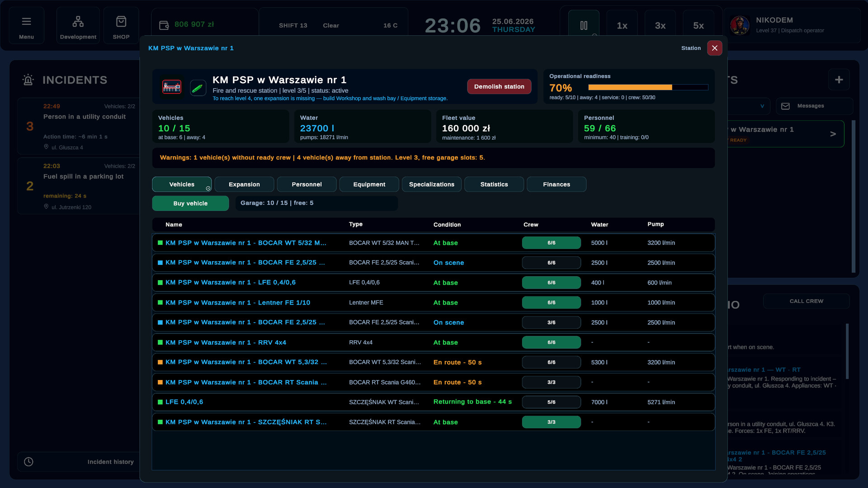The width and height of the screenshot is (868, 488).
Task: Click the Buy vehicle button
Action: [190, 203]
